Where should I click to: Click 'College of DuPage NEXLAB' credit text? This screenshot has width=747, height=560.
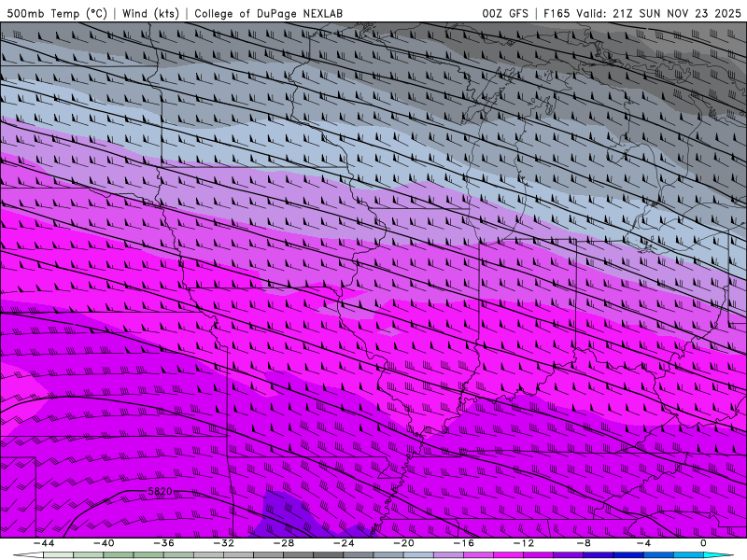(x=268, y=13)
